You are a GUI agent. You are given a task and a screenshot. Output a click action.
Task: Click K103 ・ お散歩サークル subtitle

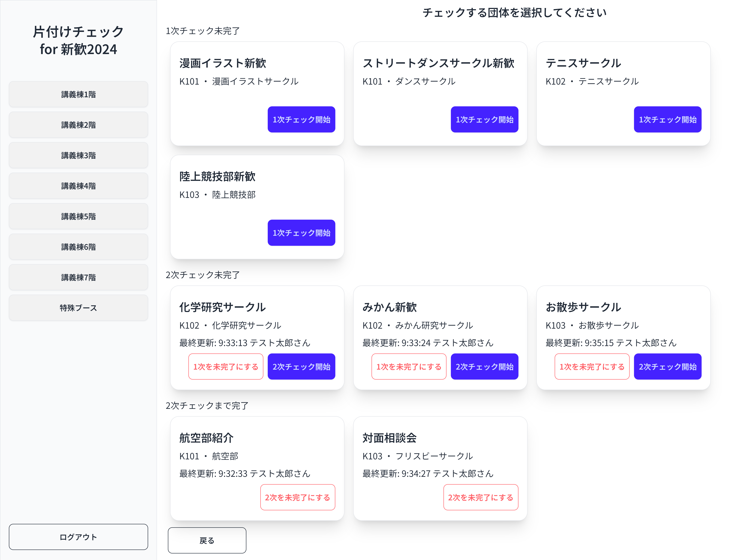click(592, 325)
